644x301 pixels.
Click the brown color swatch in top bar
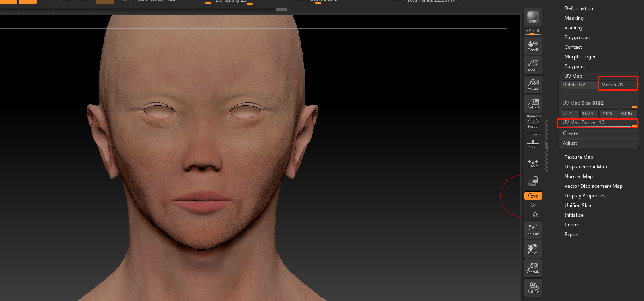pyautogui.click(x=105, y=2)
